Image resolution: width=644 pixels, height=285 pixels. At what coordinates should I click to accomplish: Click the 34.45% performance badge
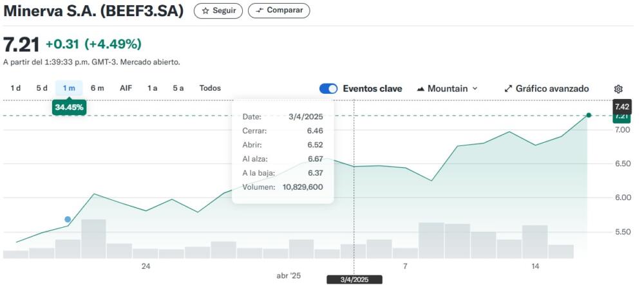[x=69, y=107]
